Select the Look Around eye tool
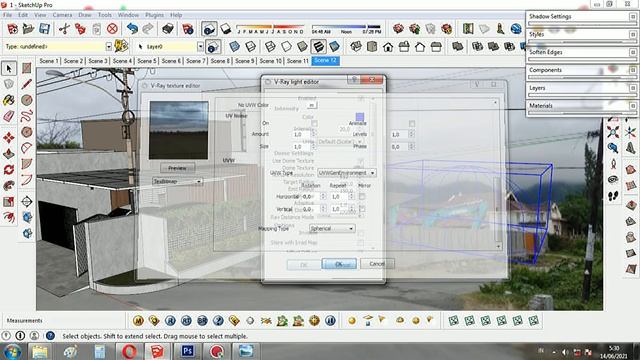 (x=613, y=180)
